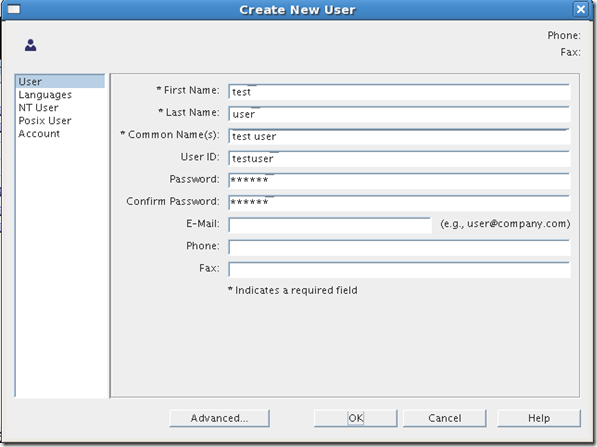597x447 pixels.
Task: Click the Last Name input field
Action: [399, 114]
